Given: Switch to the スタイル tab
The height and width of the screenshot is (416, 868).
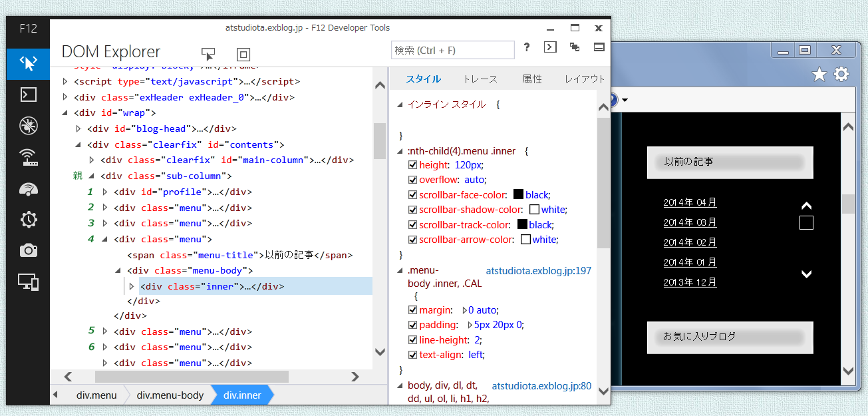Looking at the screenshot, I should [x=423, y=79].
